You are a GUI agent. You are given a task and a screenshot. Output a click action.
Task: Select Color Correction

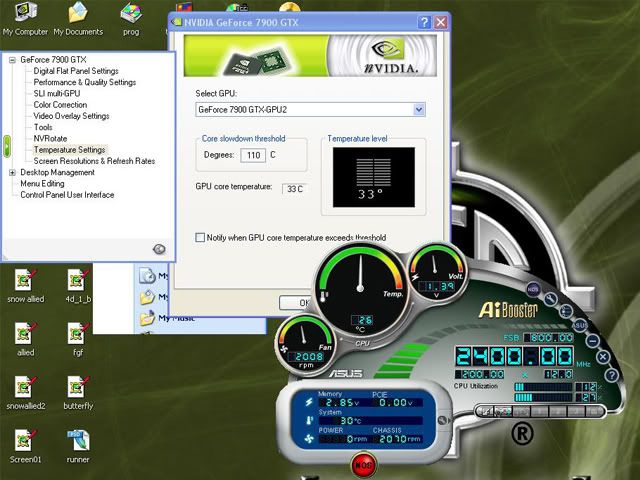60,105
